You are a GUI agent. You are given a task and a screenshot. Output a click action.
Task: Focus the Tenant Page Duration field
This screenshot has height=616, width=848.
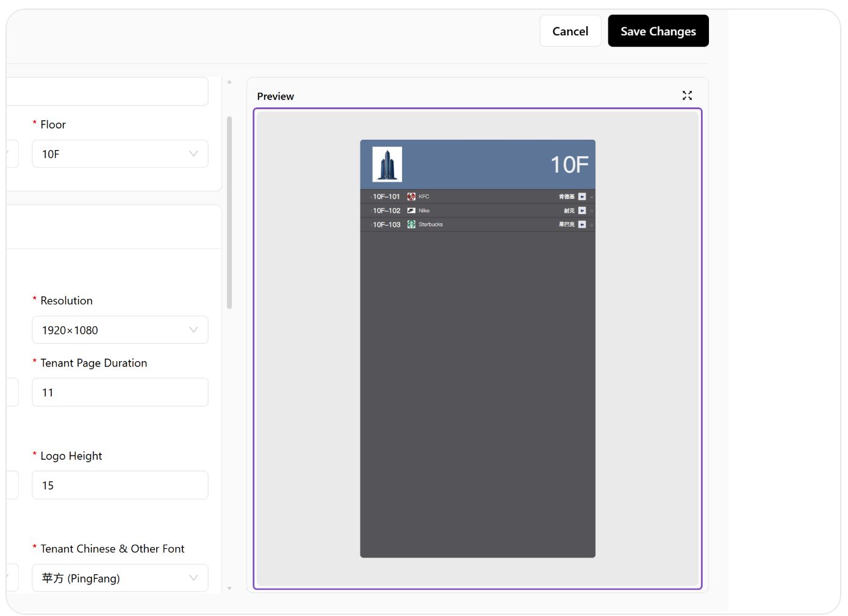(120, 392)
